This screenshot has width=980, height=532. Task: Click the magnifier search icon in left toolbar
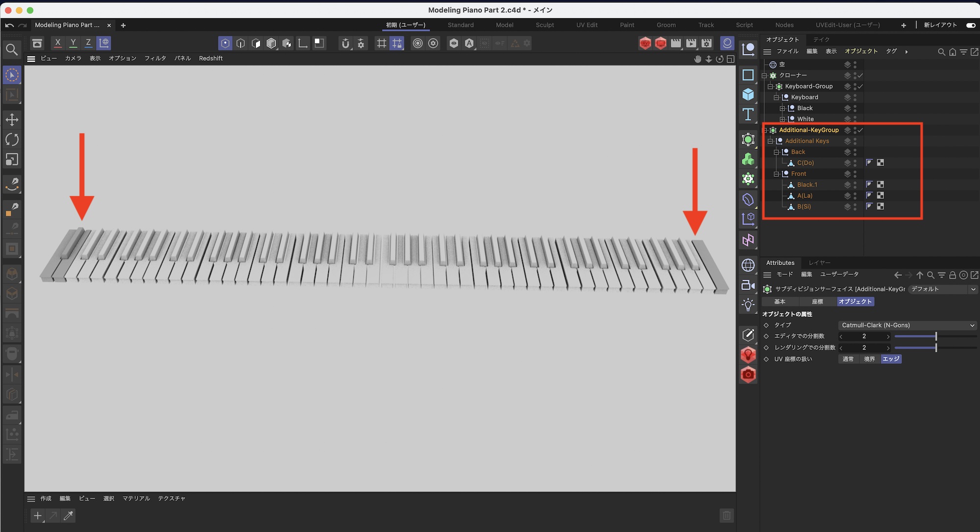[x=12, y=49]
